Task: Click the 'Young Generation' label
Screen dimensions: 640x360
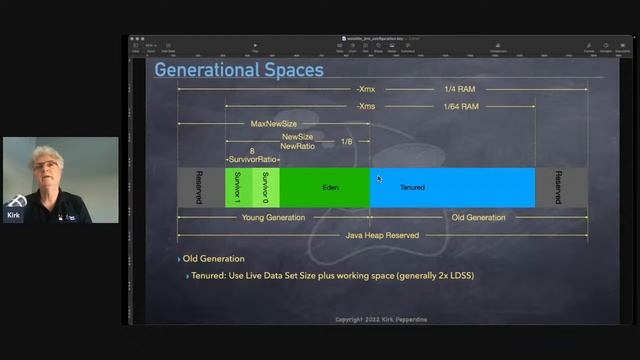Action: [273, 218]
